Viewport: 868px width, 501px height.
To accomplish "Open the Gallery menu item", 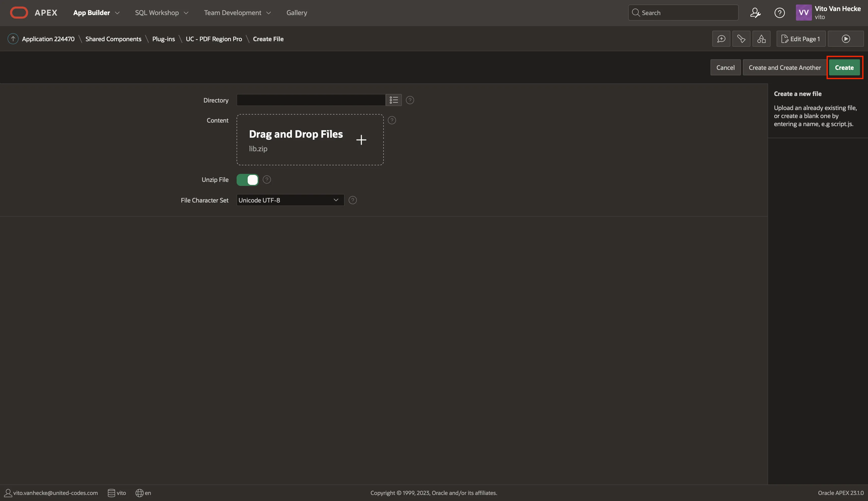I will [296, 13].
